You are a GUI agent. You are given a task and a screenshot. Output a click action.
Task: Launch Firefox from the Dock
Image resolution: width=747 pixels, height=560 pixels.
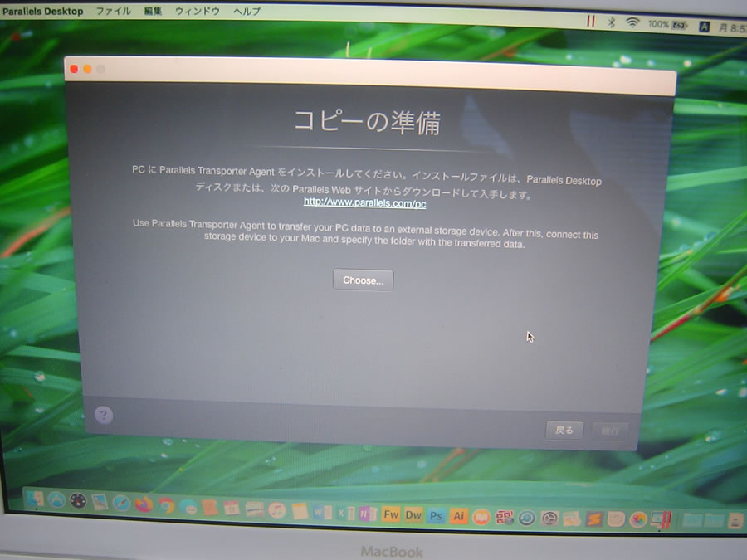(144, 504)
